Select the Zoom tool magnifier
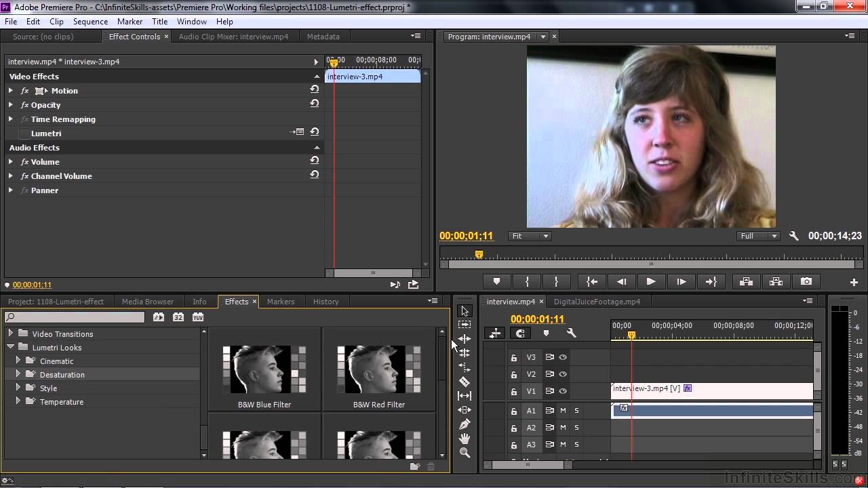The image size is (868, 488). 465,453
